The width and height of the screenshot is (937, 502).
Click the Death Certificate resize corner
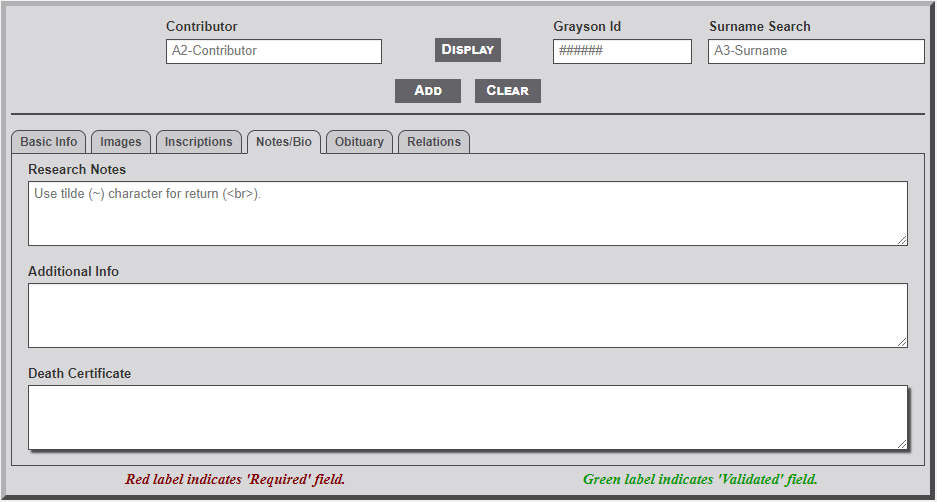[902, 444]
